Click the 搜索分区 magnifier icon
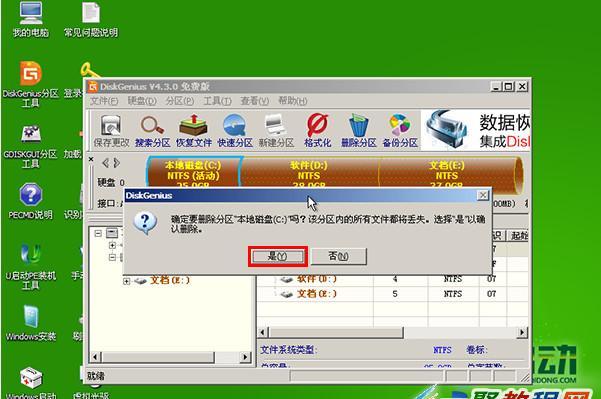Screen dimensions: 601x399 point(153,131)
